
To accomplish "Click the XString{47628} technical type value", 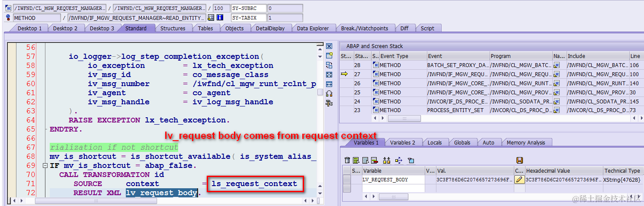I will (622, 180).
